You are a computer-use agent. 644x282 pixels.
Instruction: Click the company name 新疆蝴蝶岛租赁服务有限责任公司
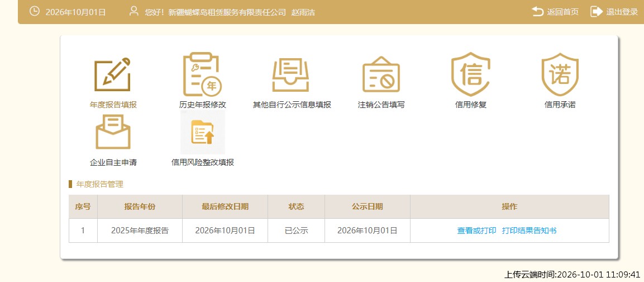pos(227,12)
